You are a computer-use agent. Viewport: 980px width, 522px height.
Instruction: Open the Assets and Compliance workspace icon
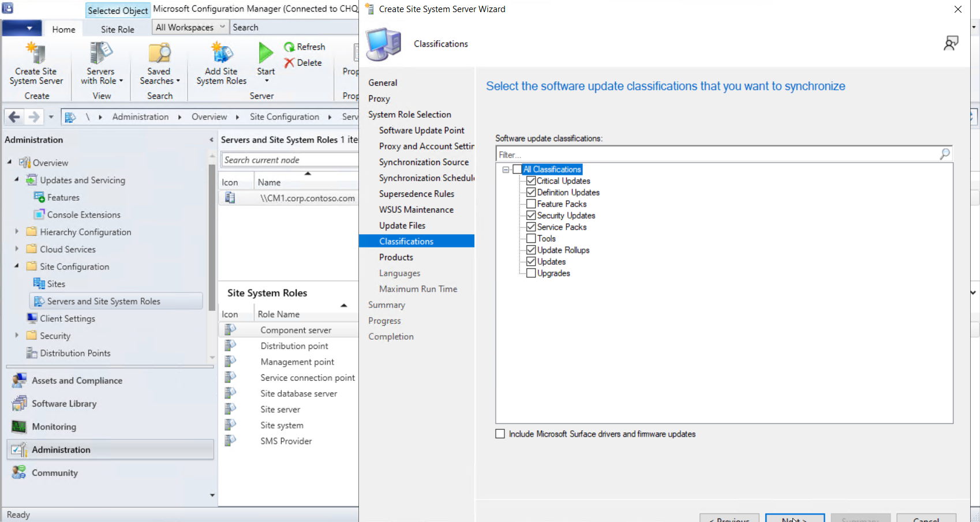pos(20,380)
